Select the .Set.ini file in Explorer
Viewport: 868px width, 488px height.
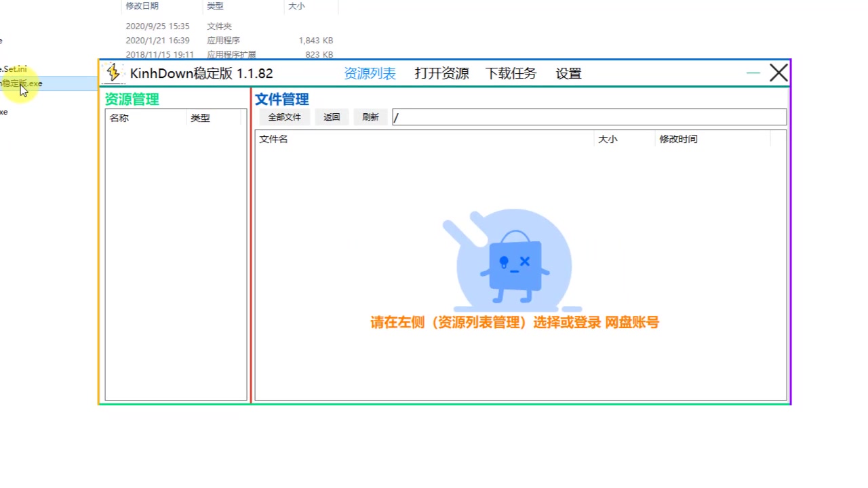click(14, 69)
